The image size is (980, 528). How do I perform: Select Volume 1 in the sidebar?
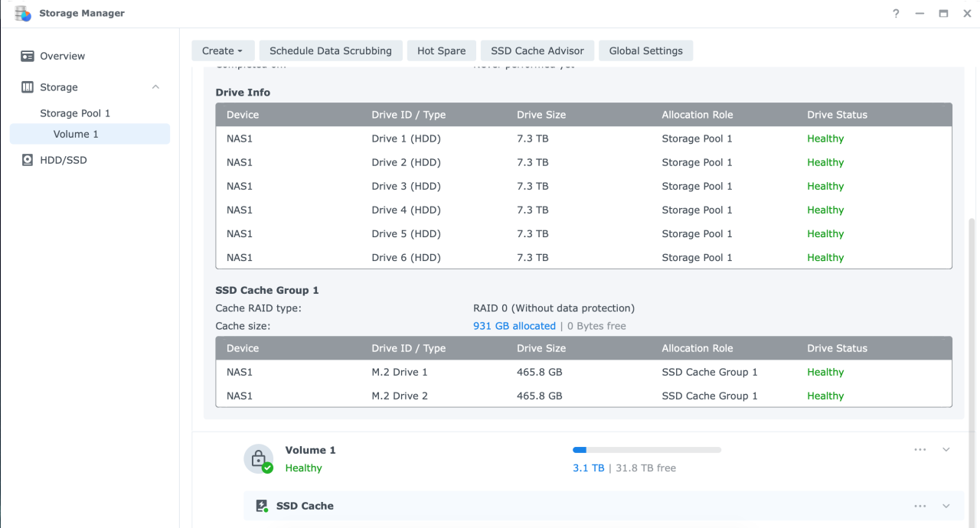pyautogui.click(x=76, y=134)
